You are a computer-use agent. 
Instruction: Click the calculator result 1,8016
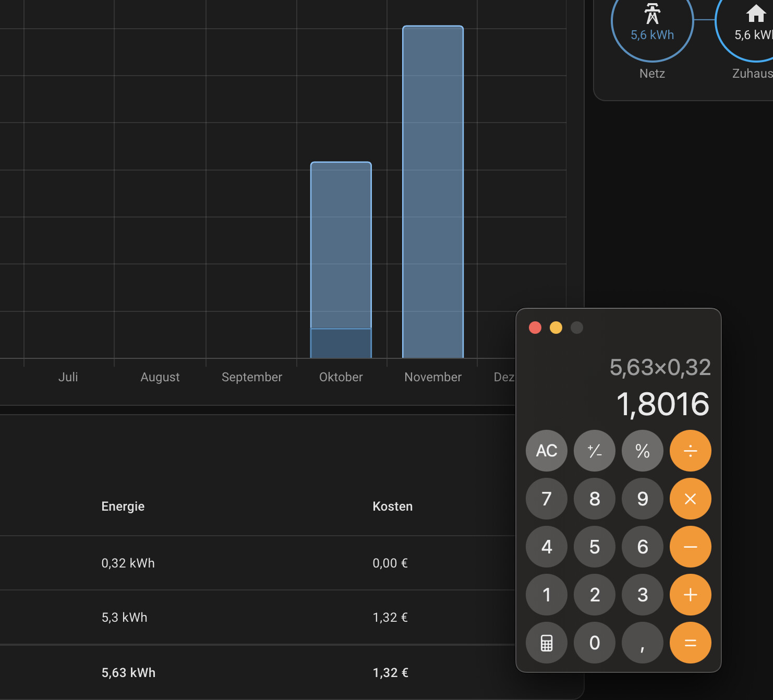click(x=662, y=404)
